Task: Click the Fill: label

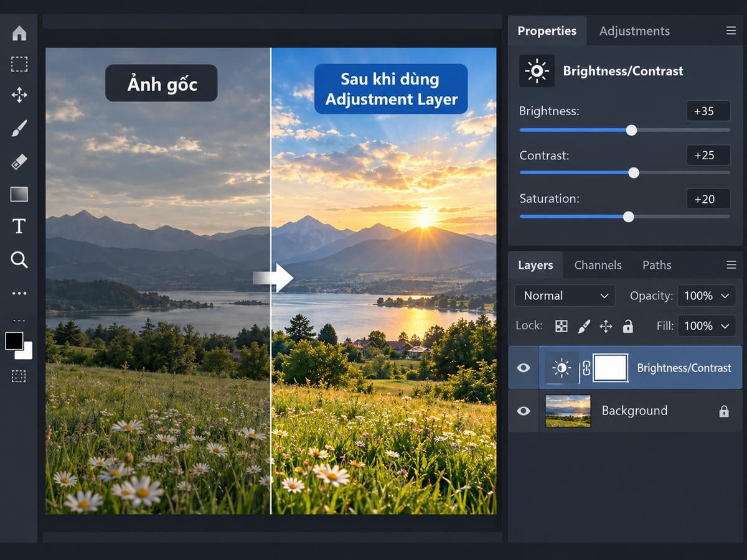Action: pos(665,325)
